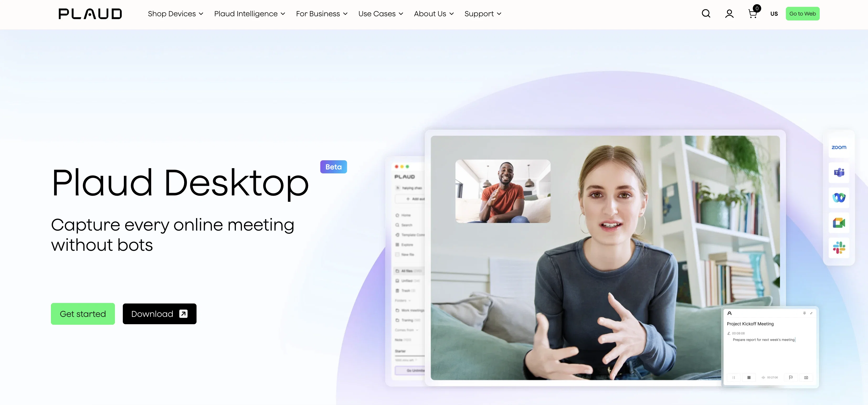Screen dimensions: 868x405
Task: Click the Beta badge
Action: tap(334, 167)
